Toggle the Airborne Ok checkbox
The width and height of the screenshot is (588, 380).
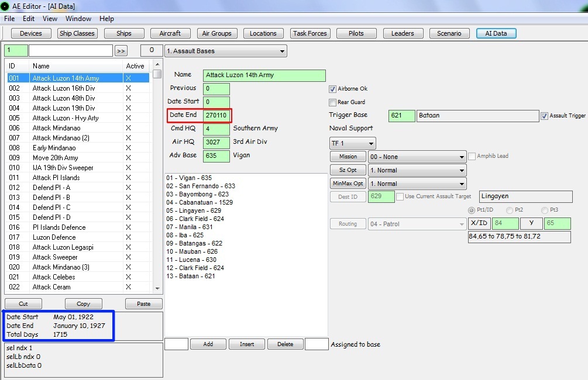(332, 89)
